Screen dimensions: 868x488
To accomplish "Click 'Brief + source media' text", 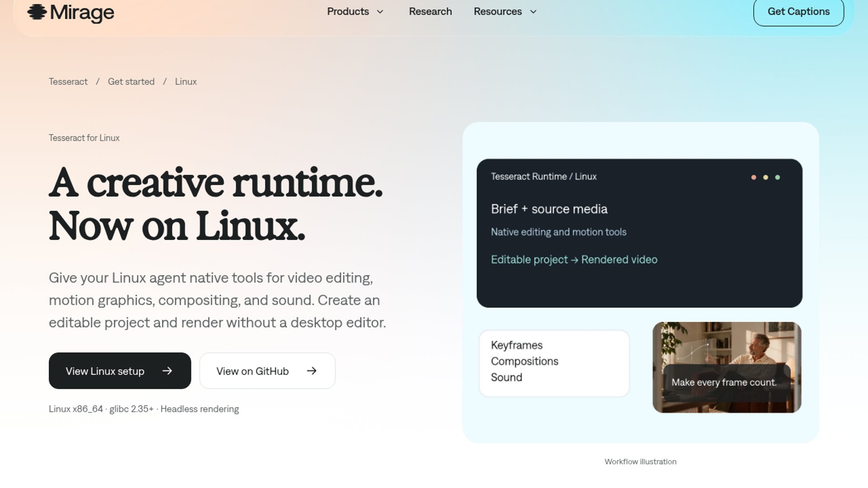I will (549, 209).
